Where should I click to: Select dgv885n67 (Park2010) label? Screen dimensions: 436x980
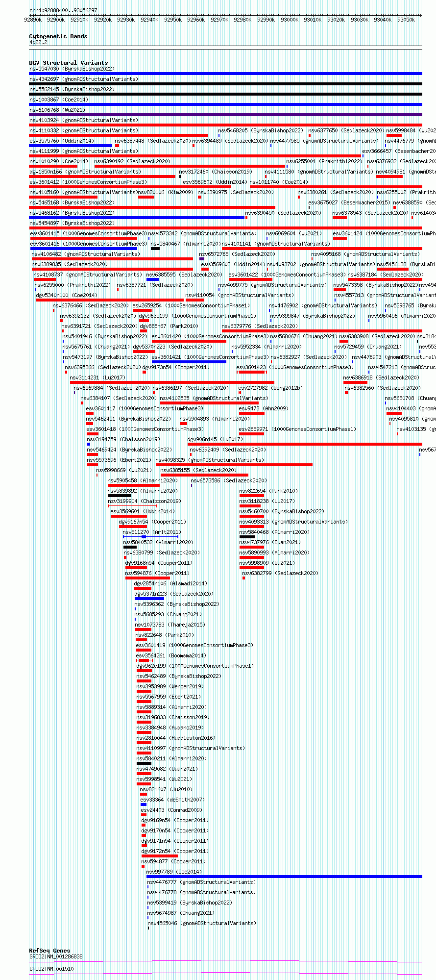coord(169,326)
